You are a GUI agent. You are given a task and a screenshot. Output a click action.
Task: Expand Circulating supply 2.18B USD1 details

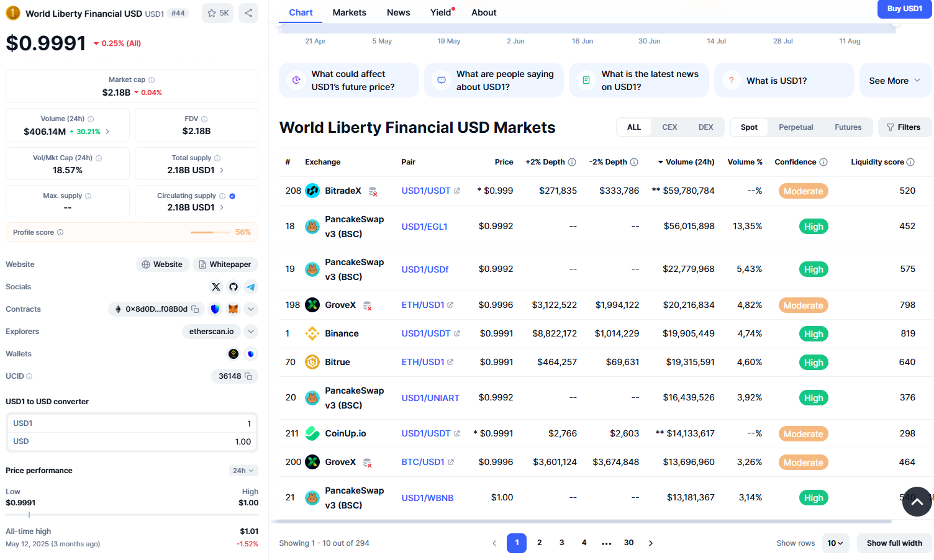click(222, 207)
